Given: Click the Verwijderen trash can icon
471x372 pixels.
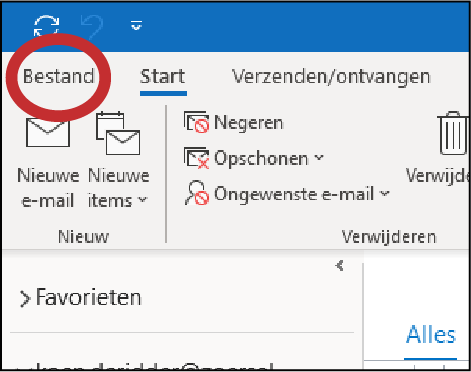Looking at the screenshot, I should click(453, 133).
